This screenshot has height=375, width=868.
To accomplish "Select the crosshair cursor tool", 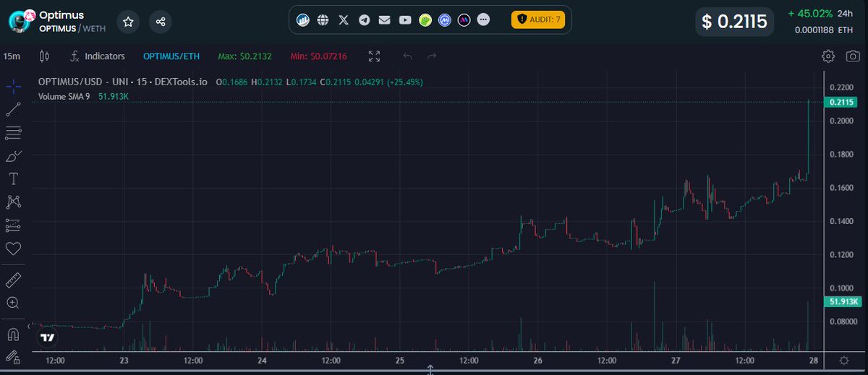I will coord(12,87).
